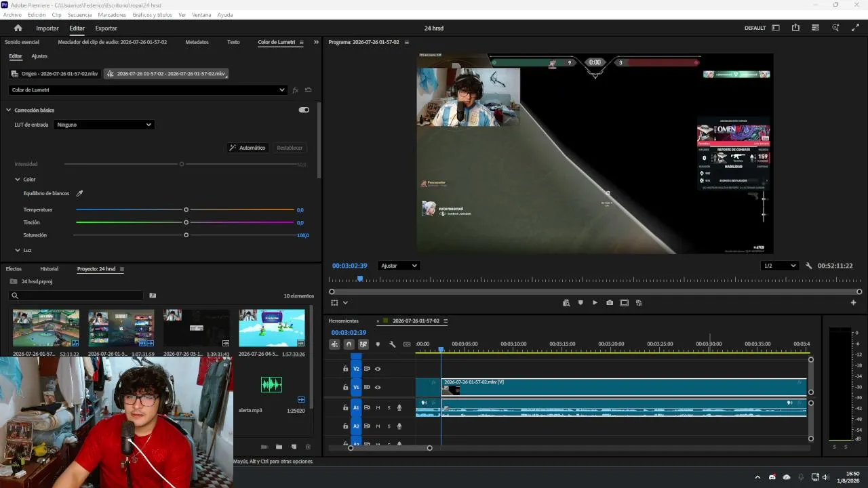Open the Secuencia menu
This screenshot has height=488, width=868.
79,14
